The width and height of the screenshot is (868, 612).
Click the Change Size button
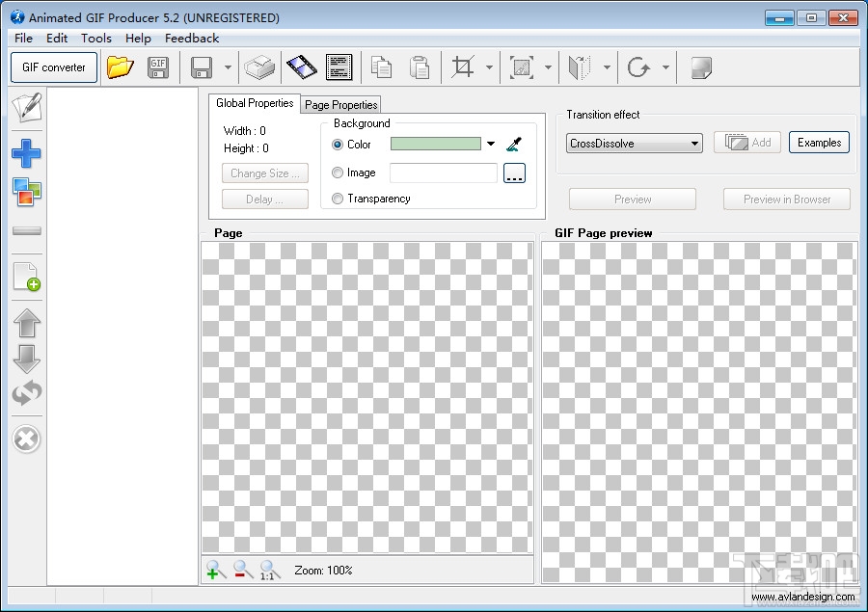point(265,173)
